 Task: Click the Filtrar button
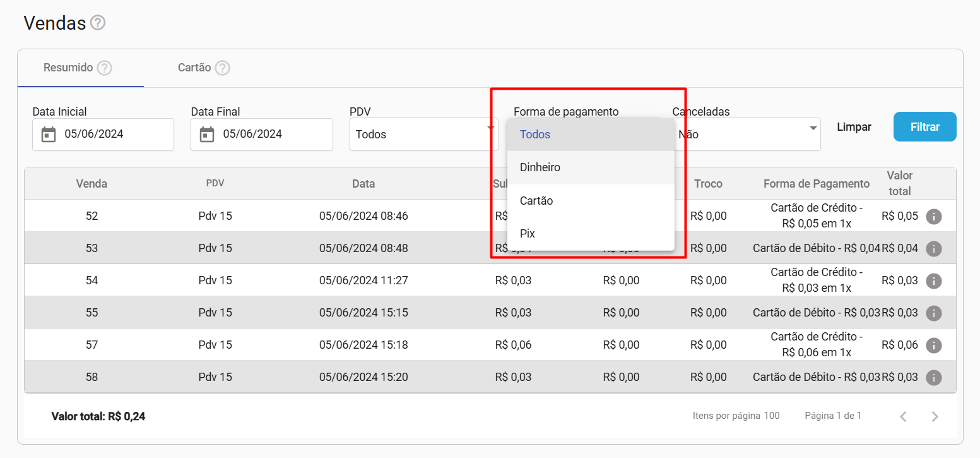[x=925, y=127]
